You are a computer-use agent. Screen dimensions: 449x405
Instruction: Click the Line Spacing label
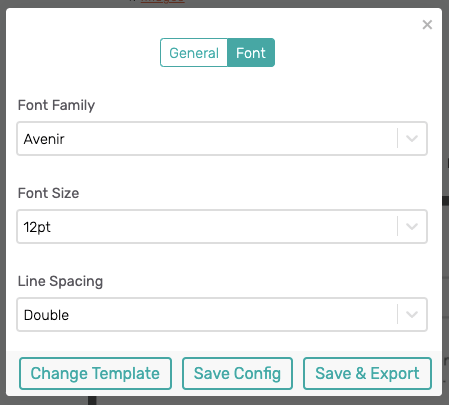click(60, 282)
